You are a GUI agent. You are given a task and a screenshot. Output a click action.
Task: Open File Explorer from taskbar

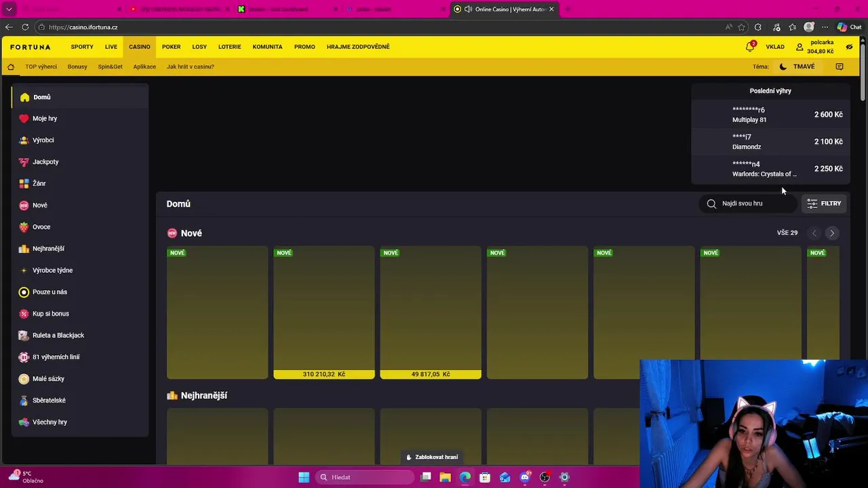click(x=445, y=477)
